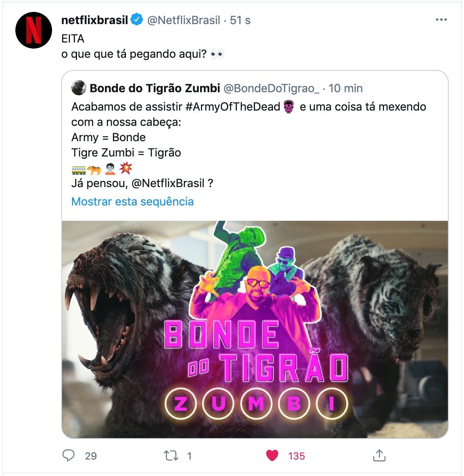
Task: View the 135 likes count
Action: tap(296, 456)
